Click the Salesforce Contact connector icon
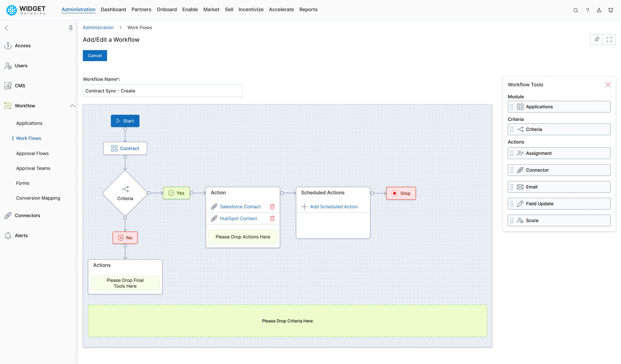The width and height of the screenshot is (621, 364). point(214,207)
